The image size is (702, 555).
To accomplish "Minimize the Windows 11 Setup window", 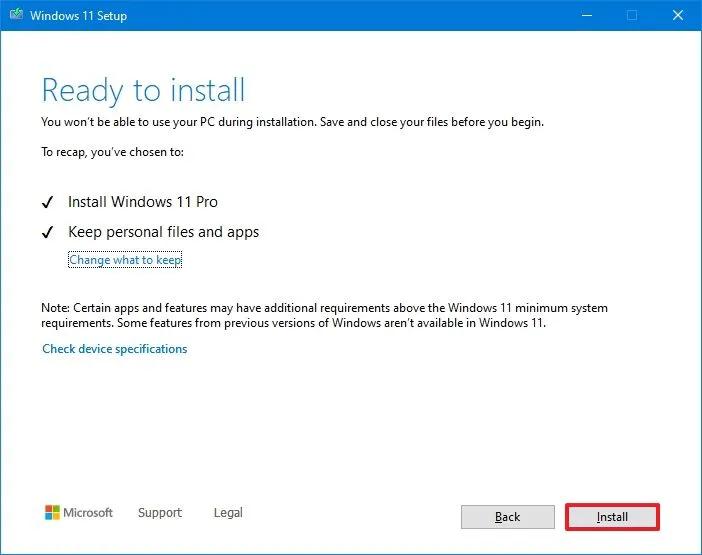I will (586, 15).
